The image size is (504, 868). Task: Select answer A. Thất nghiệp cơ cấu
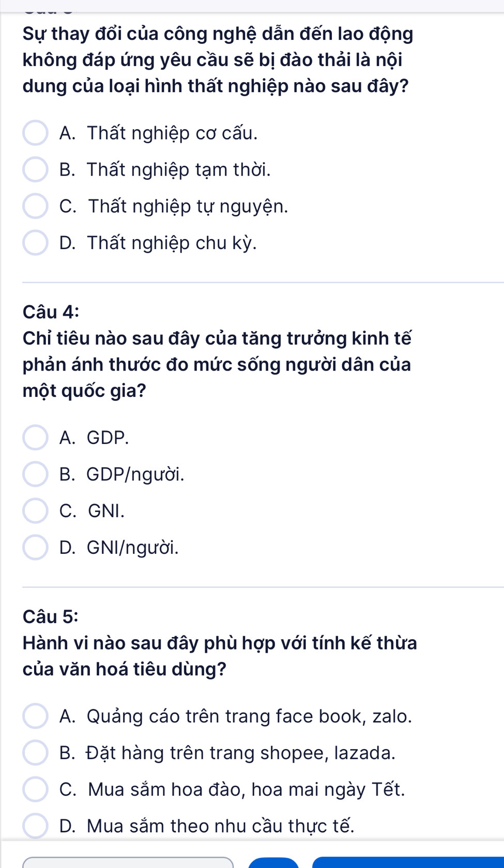(x=36, y=133)
